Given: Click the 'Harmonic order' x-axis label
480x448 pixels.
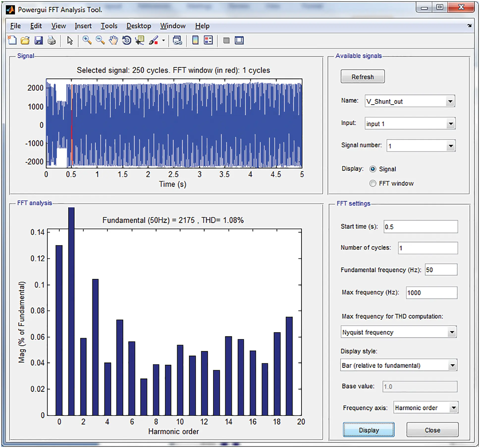Looking at the screenshot, I should [173, 431].
